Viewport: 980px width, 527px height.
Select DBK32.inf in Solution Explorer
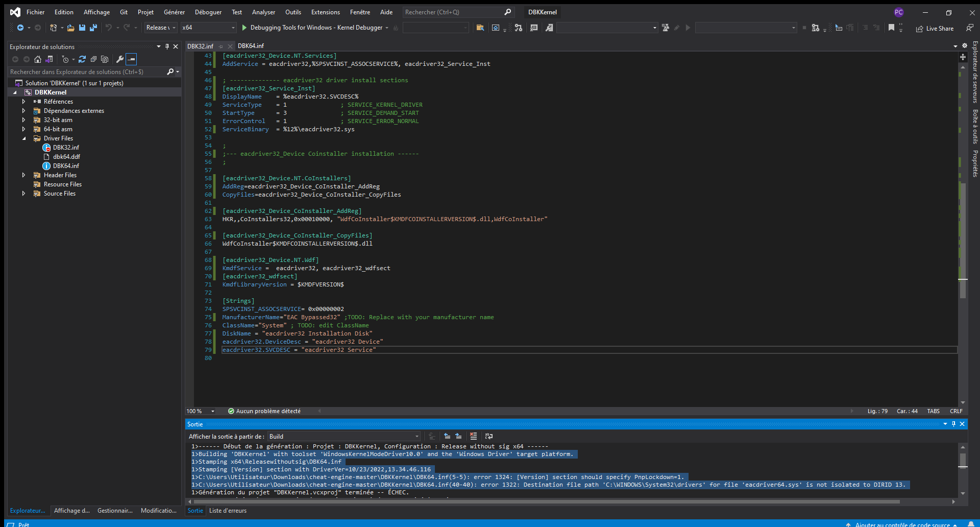(66, 148)
